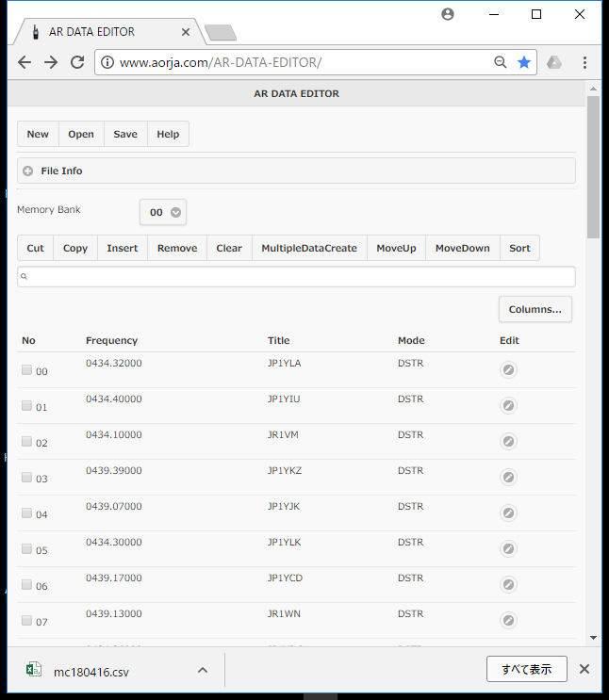Click the browser reload icon
Screen dimensions: 609x700
(x=77, y=62)
